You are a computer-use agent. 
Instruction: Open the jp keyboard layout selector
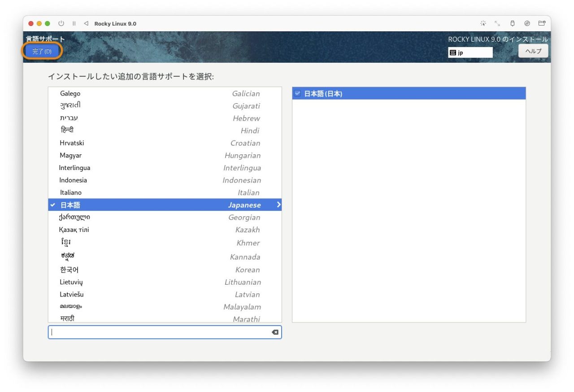pos(470,52)
